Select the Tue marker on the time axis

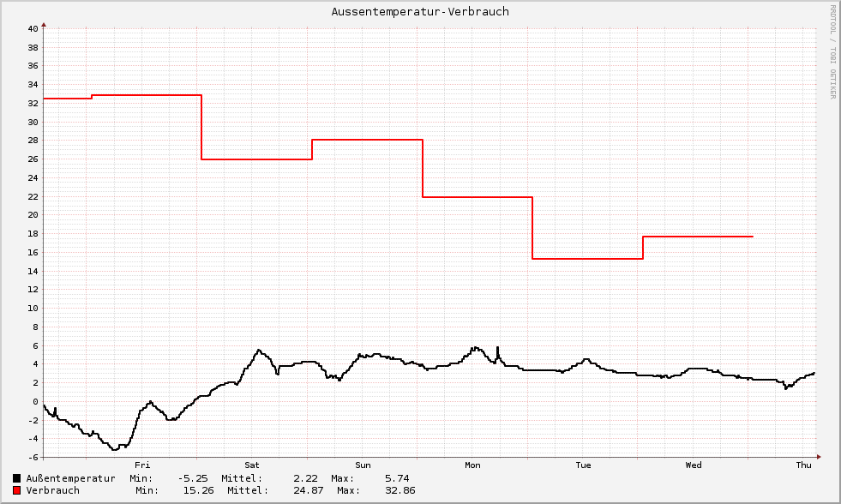583,465
